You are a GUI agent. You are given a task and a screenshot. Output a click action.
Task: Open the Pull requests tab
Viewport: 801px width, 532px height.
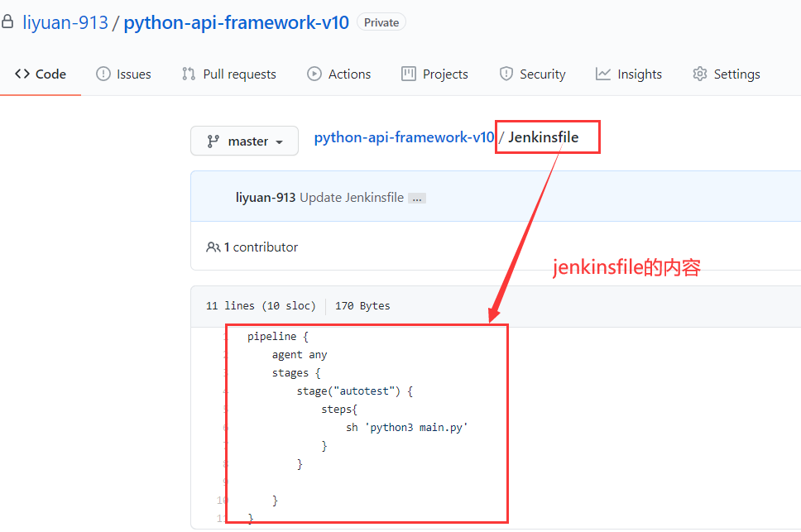239,74
